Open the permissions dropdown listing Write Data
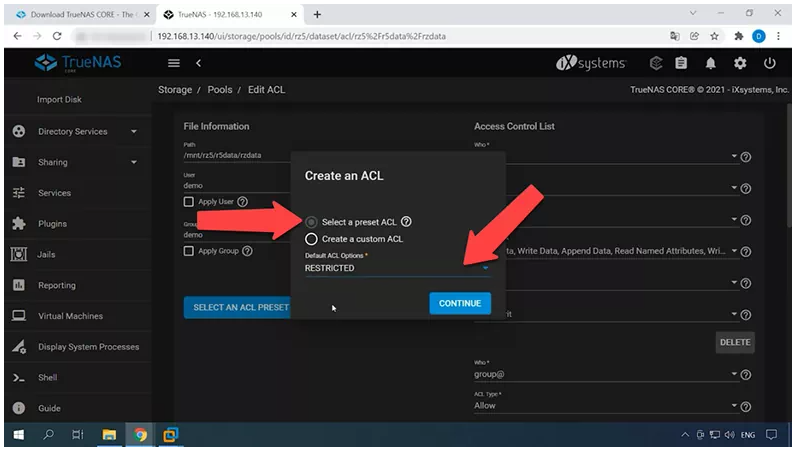This screenshot has width=796, height=451. pos(620,251)
